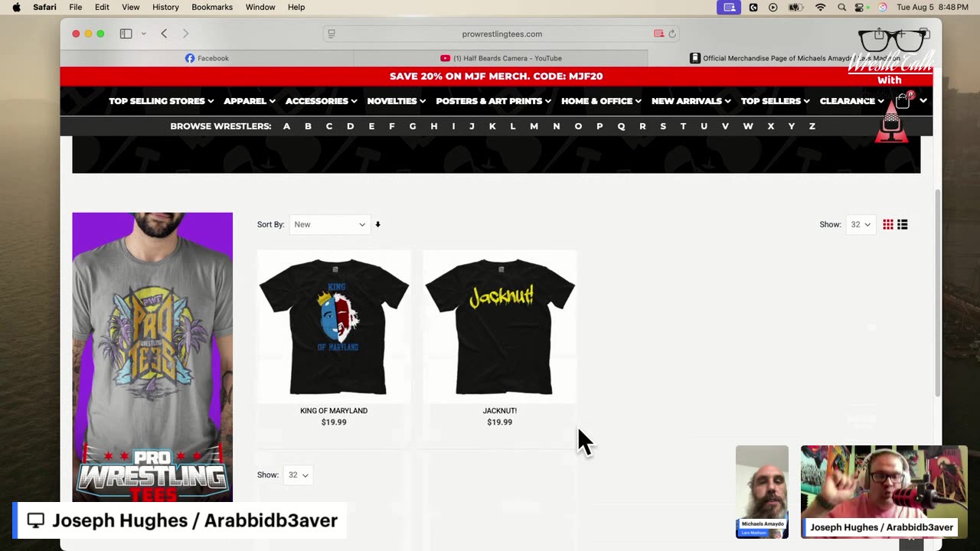The image size is (980, 551).
Task: Click the screen sharing purple menu bar icon
Action: 728,7
